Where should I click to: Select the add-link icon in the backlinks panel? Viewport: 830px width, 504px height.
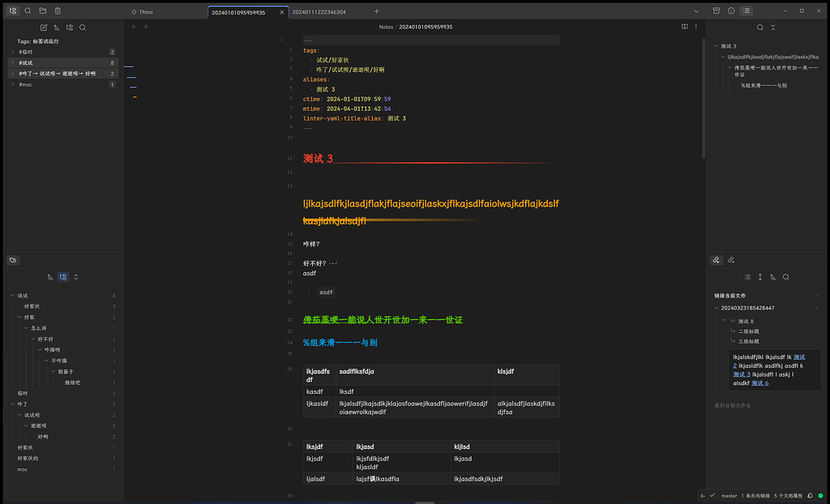717,260
